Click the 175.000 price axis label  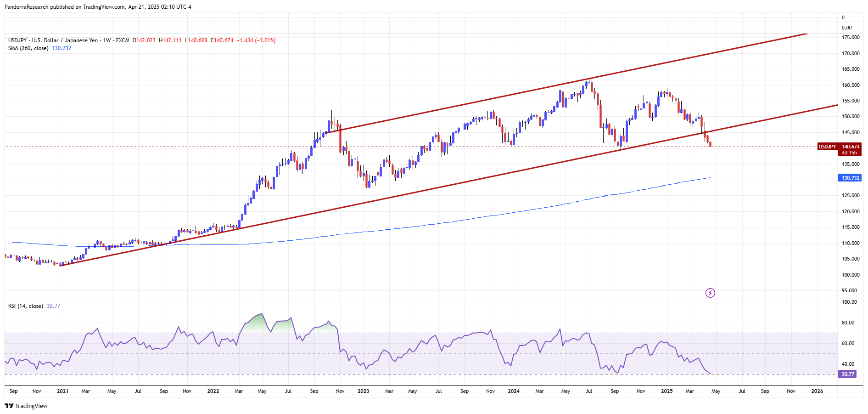(851, 37)
